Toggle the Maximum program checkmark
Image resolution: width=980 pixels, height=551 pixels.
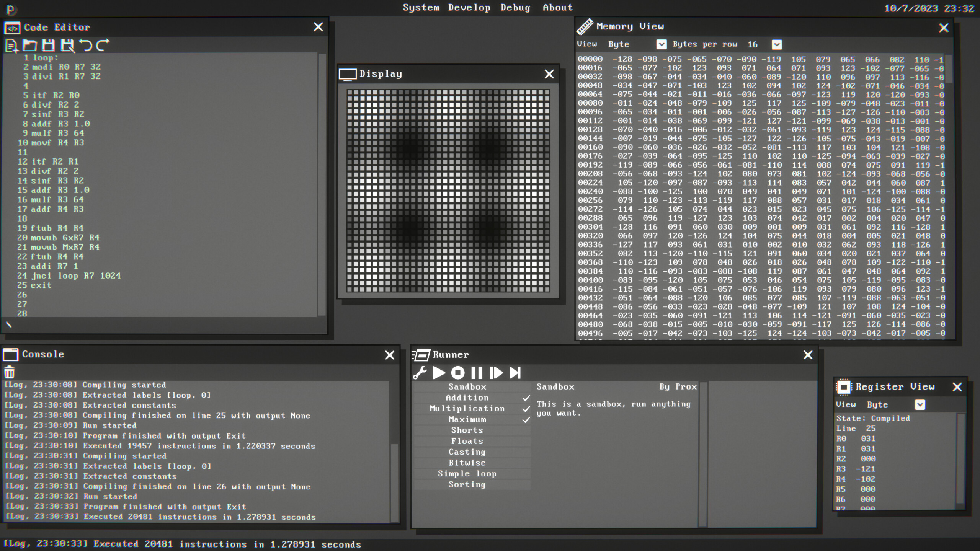pyautogui.click(x=526, y=420)
